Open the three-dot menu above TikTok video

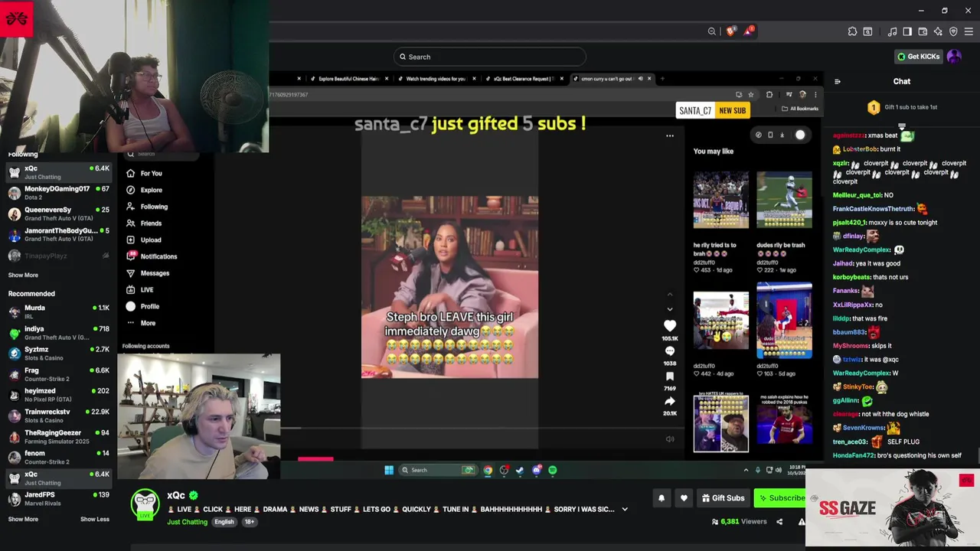pyautogui.click(x=670, y=136)
